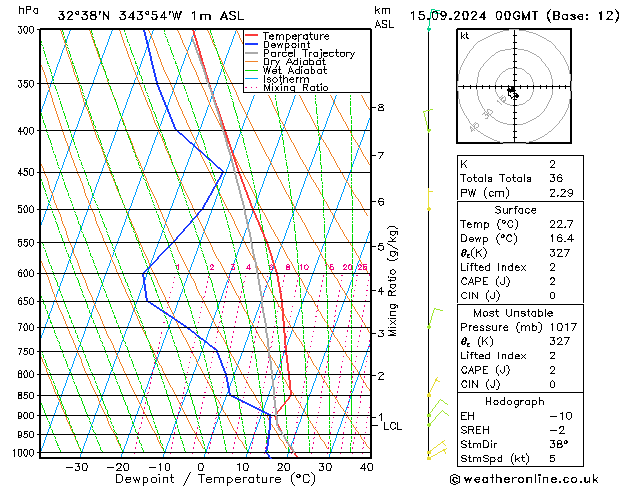Click surface Dewp value 16.4

[x=561, y=239]
